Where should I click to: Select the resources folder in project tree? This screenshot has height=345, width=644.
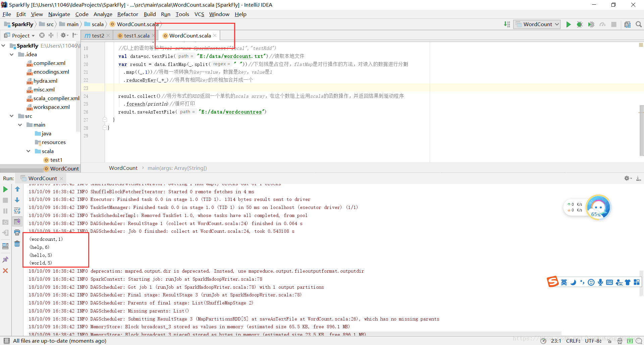point(54,142)
